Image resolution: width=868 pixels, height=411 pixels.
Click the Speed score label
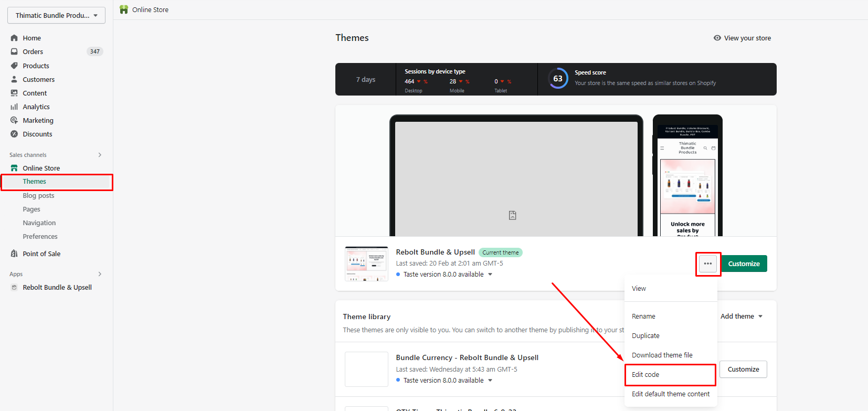(590, 72)
